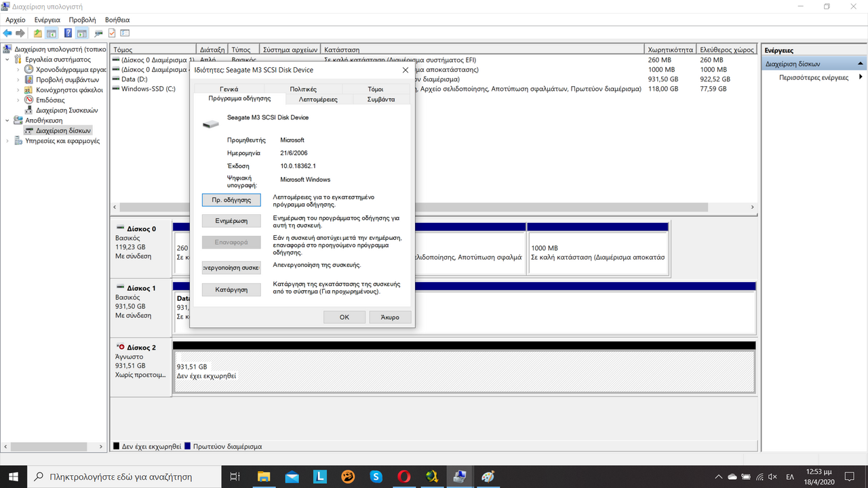The height and width of the screenshot is (488, 868).
Task: Collapse the Διαχείριση δίσκων actions section arrow
Action: pos(861,64)
